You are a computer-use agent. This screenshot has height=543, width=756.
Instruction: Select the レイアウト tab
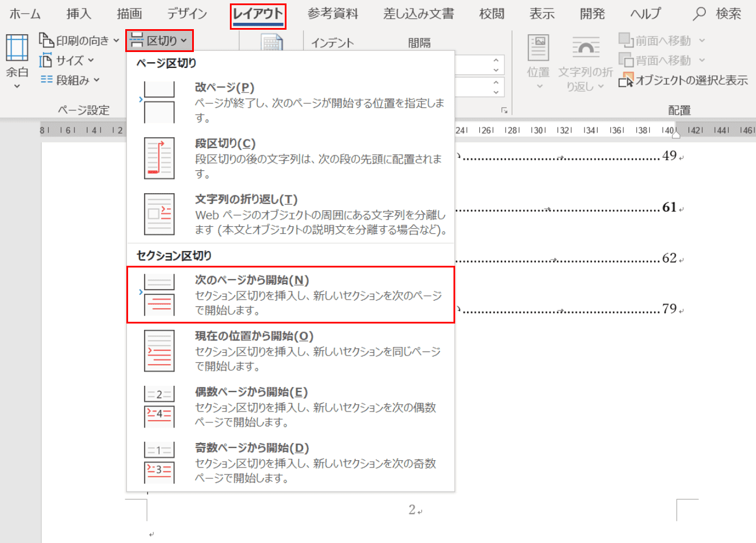coord(258,14)
